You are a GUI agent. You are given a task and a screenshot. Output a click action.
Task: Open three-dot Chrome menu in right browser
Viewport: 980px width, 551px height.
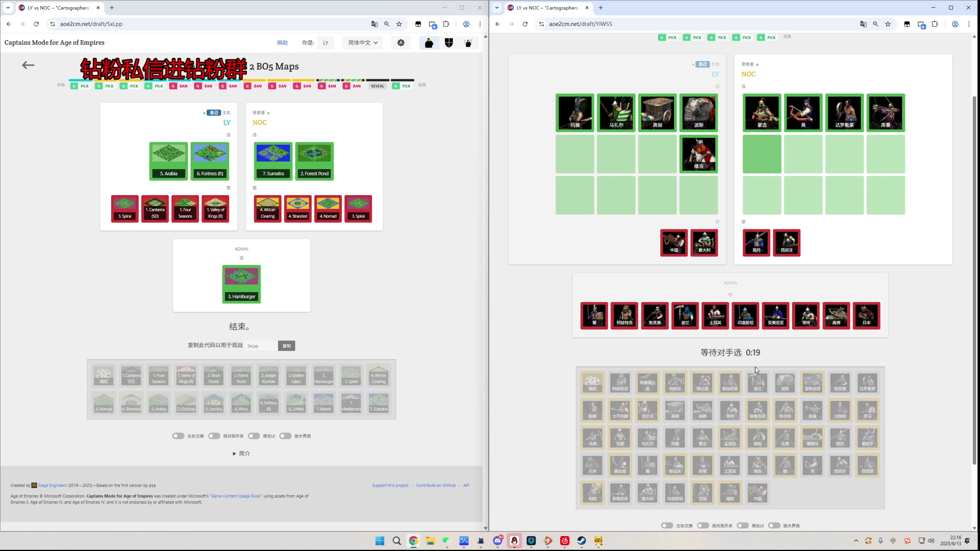969,24
